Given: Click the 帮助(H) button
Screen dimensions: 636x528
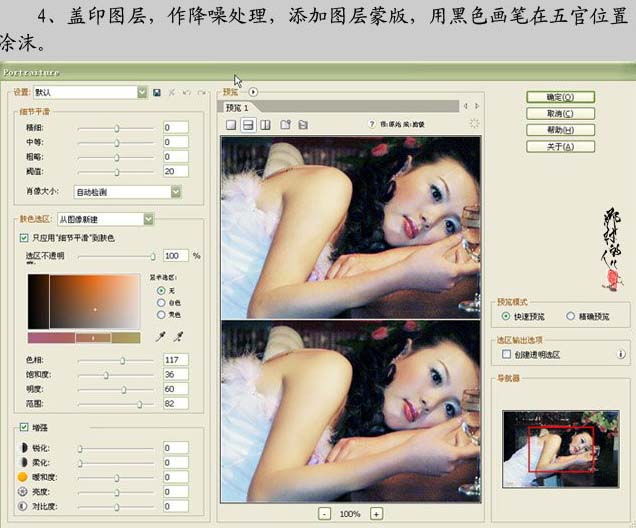Looking at the screenshot, I should click(560, 130).
